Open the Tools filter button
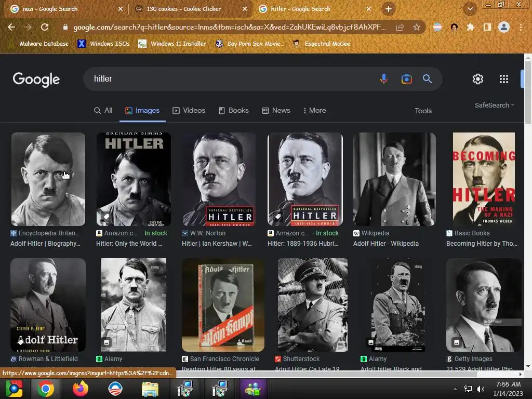Viewport: 532px width, 399px height. coord(423,111)
